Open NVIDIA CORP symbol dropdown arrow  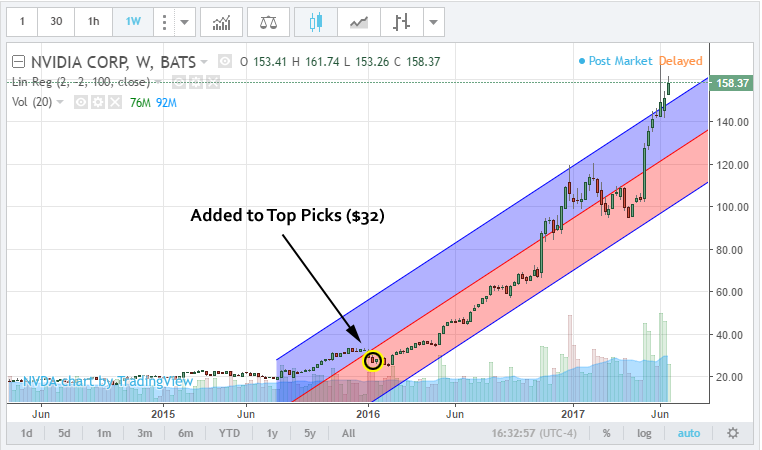pos(204,62)
